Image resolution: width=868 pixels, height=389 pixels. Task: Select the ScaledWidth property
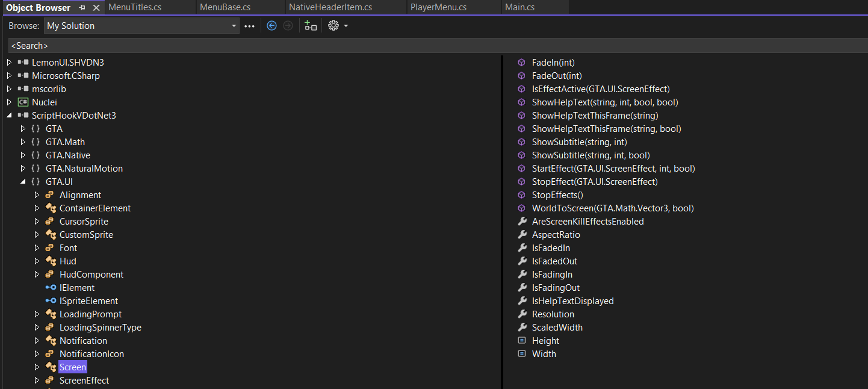click(557, 328)
